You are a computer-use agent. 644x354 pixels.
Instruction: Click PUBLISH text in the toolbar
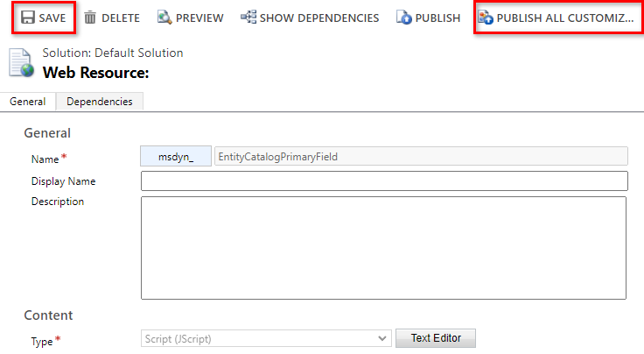[437, 18]
